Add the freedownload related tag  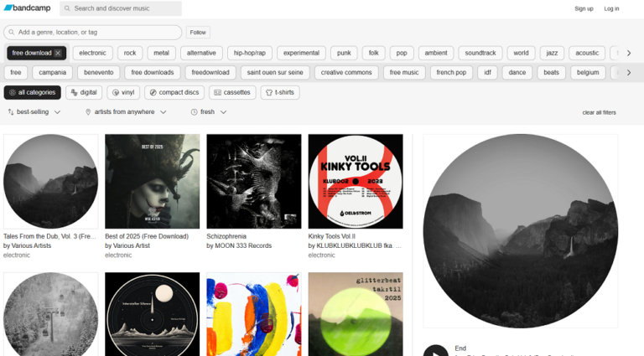click(x=210, y=73)
